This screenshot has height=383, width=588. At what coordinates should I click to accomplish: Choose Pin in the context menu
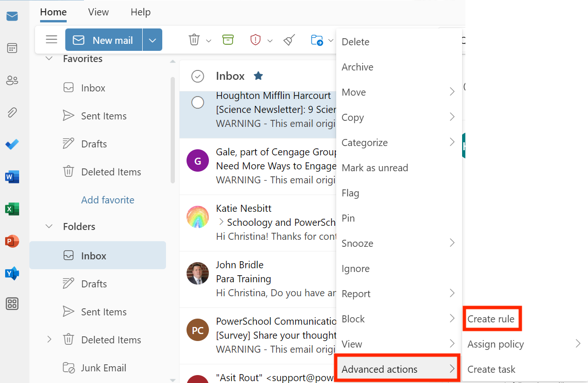point(399,218)
